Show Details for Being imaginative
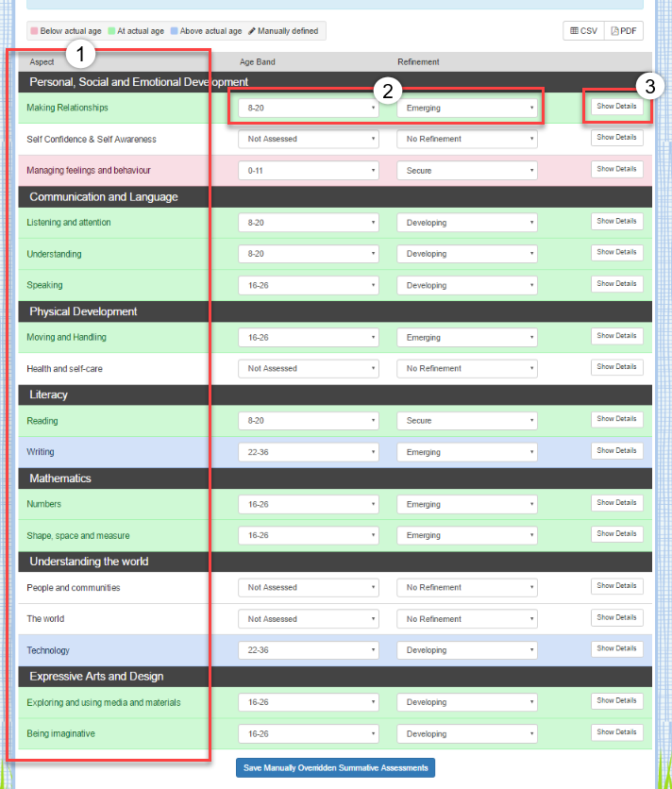The width and height of the screenshot is (672, 789). (616, 732)
